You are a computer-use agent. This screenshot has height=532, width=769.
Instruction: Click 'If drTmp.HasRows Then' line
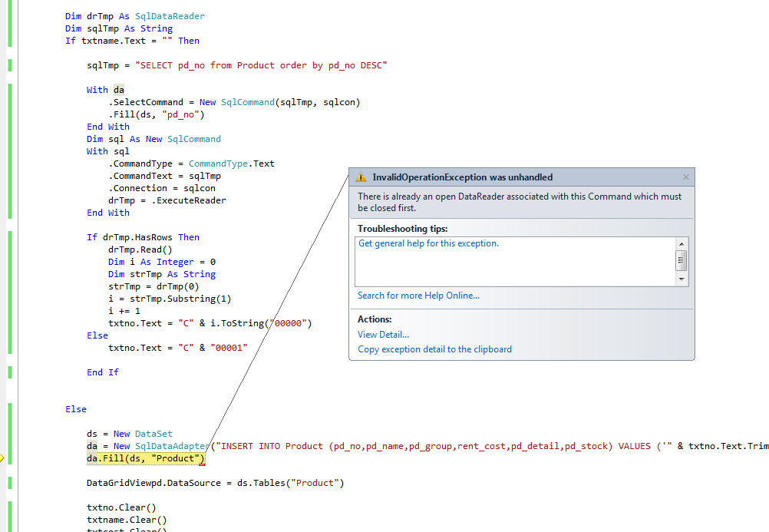[144, 237]
